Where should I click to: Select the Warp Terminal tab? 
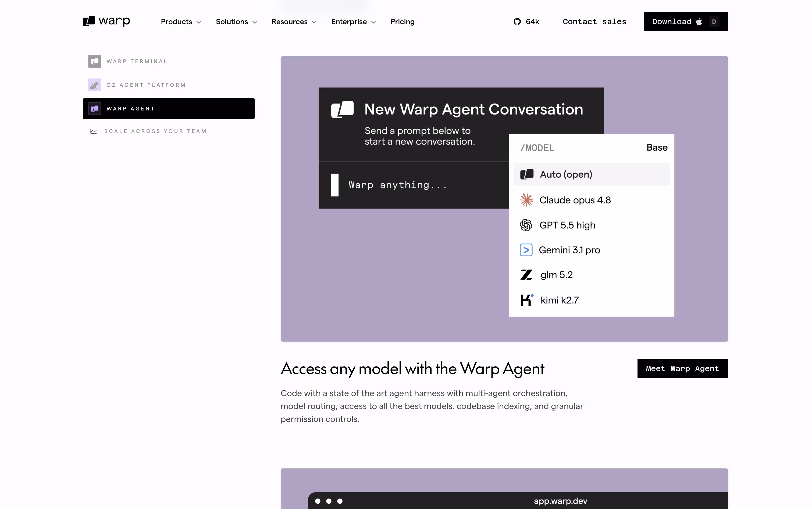[x=169, y=61]
